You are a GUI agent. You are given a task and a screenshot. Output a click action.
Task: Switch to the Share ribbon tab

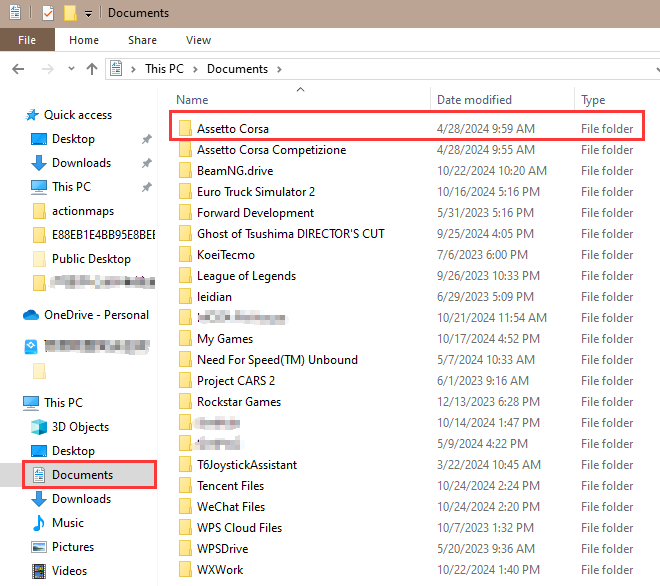[142, 40]
